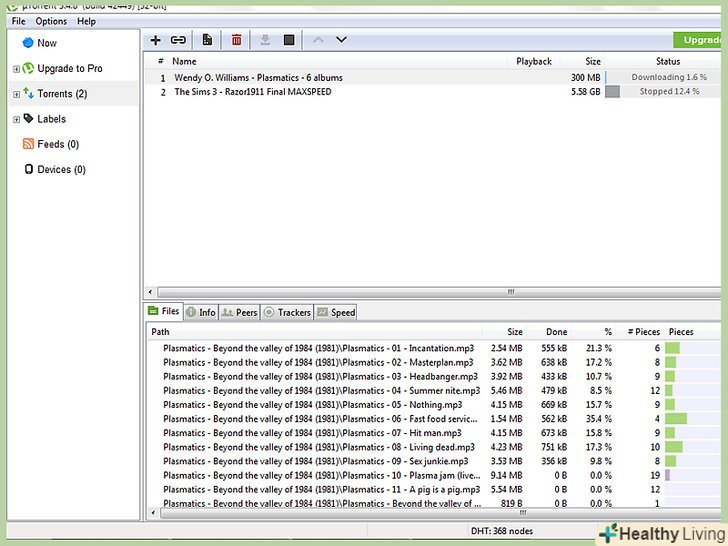Select The Sims 3 Razor1911 torrent row
The height and width of the screenshot is (546, 728).
pos(432,92)
